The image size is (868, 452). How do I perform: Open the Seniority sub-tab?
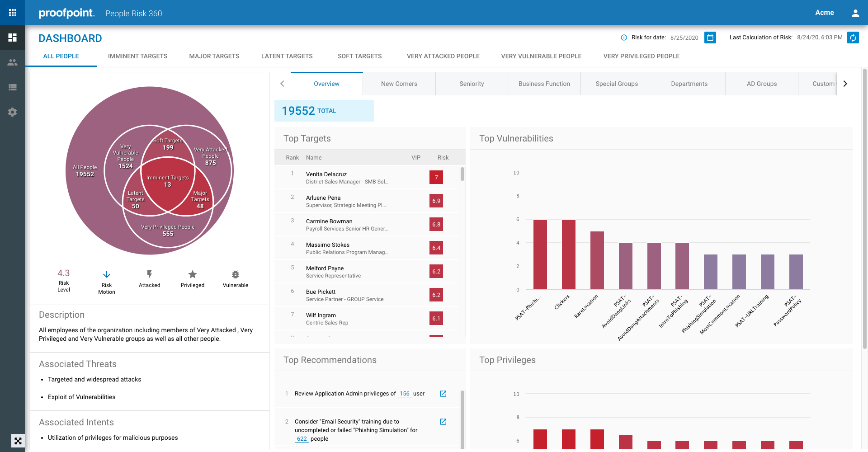tap(472, 84)
